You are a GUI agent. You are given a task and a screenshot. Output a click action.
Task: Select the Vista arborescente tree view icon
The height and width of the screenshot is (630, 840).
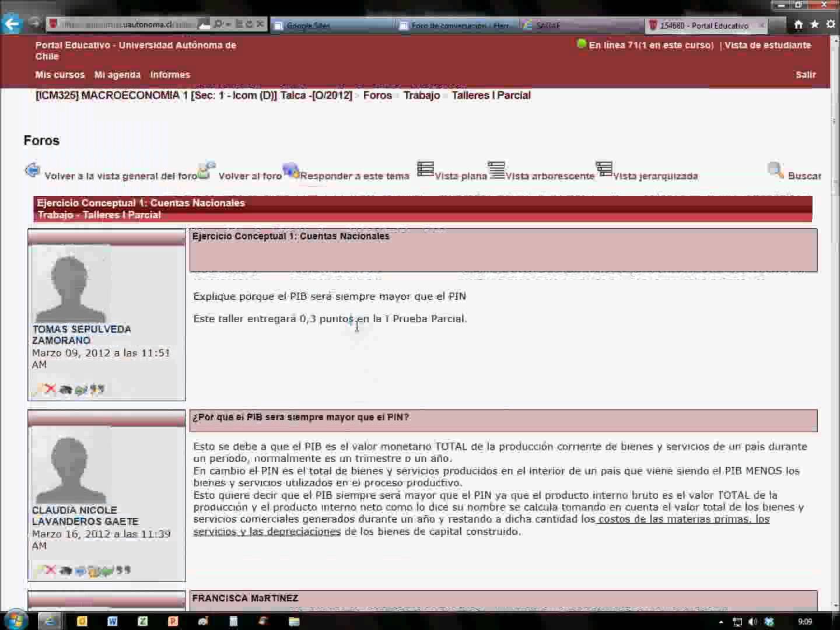coord(497,170)
